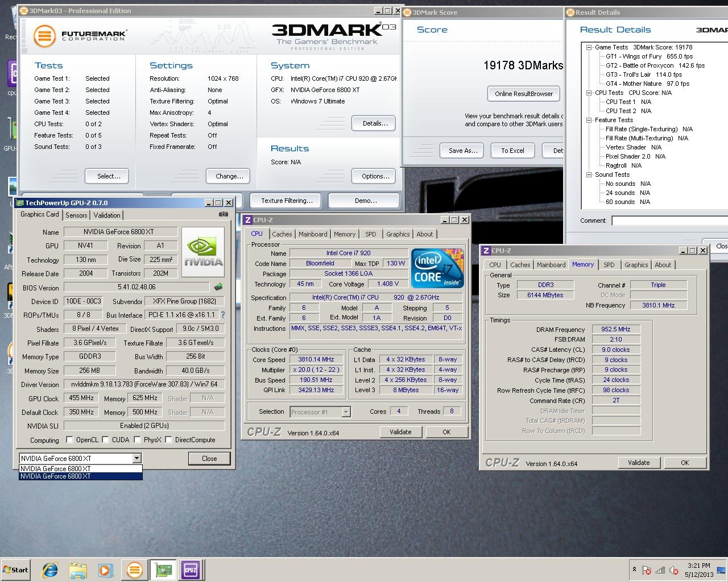
Task: Open Mainboard tab in CPU-Z processor window
Action: coord(313,234)
